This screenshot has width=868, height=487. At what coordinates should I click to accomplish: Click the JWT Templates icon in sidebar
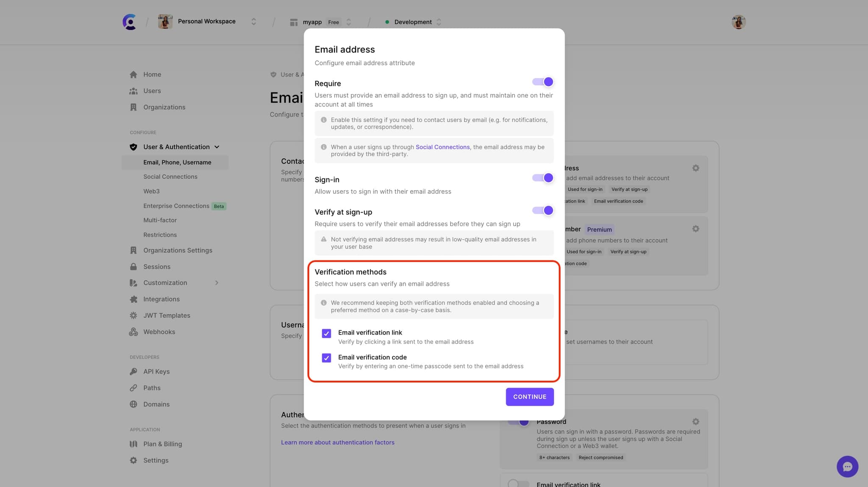(x=134, y=315)
